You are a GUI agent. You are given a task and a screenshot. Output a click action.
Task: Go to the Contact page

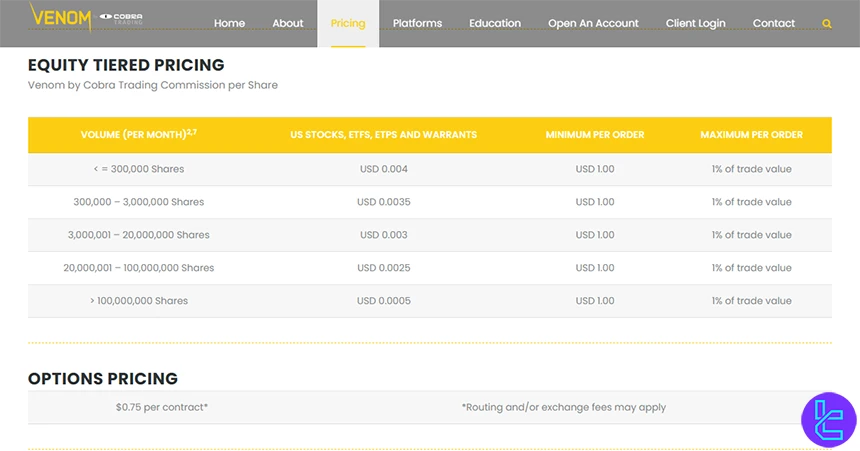point(773,23)
